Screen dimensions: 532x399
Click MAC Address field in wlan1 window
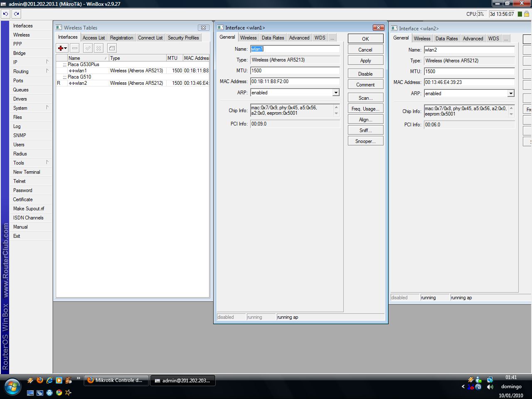pyautogui.click(x=295, y=81)
